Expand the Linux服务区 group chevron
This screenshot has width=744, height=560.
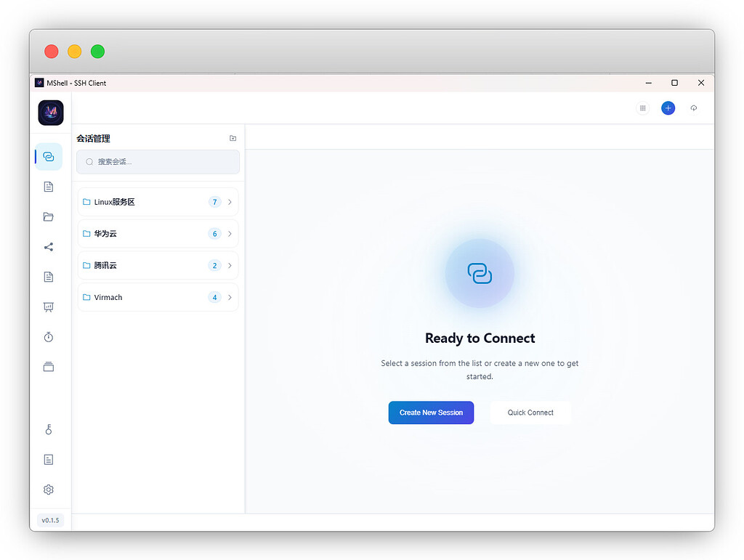(230, 202)
